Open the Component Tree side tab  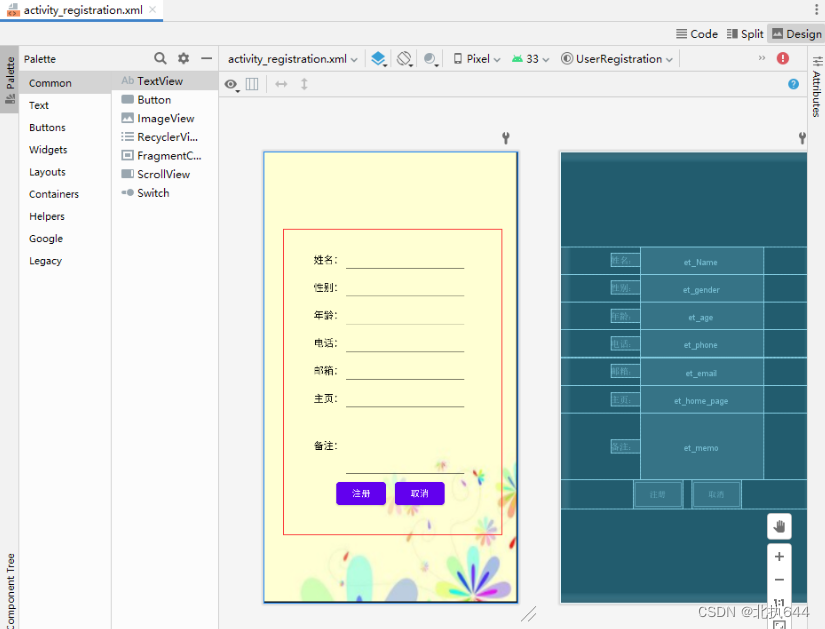coord(10,591)
